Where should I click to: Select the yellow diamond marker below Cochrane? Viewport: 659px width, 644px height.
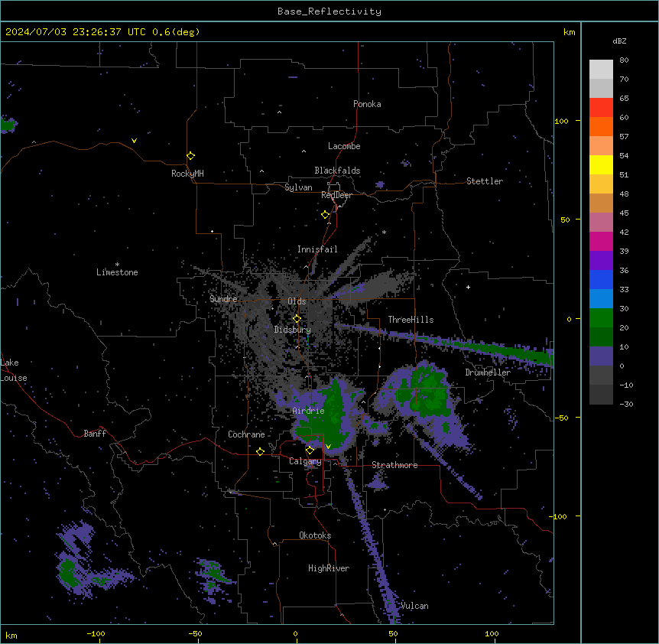[x=260, y=452]
